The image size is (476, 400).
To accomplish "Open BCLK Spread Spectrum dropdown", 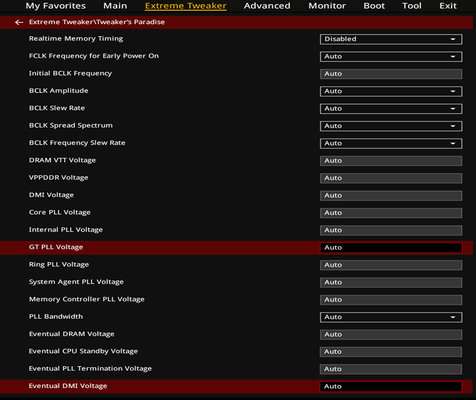I will click(391, 126).
